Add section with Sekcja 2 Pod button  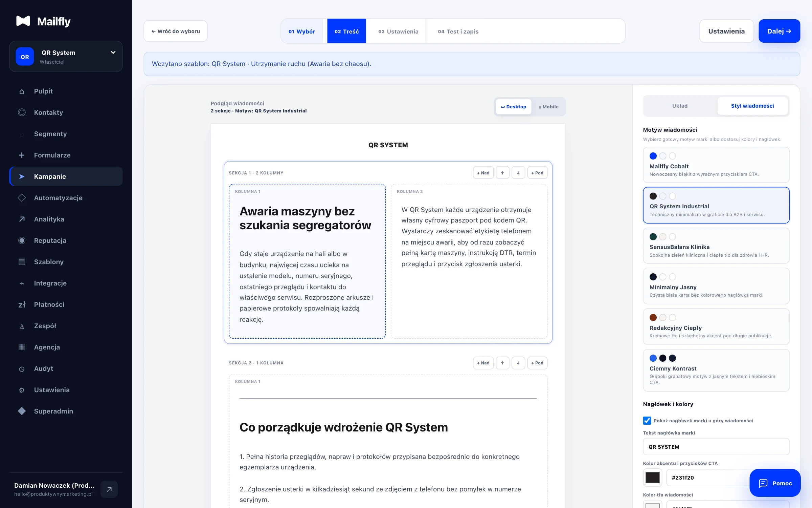click(537, 363)
